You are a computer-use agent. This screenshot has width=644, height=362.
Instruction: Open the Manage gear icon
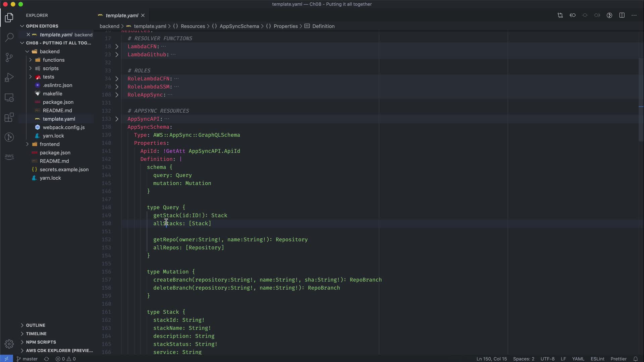coord(9,344)
